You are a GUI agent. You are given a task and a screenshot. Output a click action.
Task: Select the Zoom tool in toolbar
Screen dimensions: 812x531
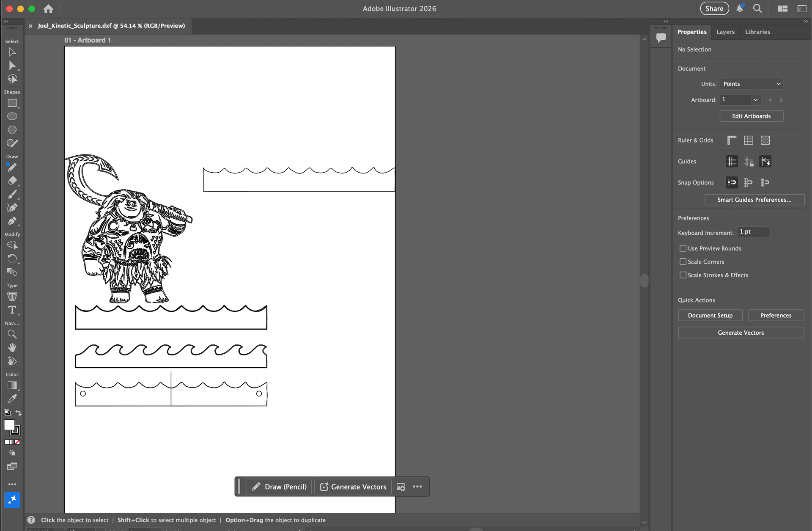pyautogui.click(x=12, y=334)
